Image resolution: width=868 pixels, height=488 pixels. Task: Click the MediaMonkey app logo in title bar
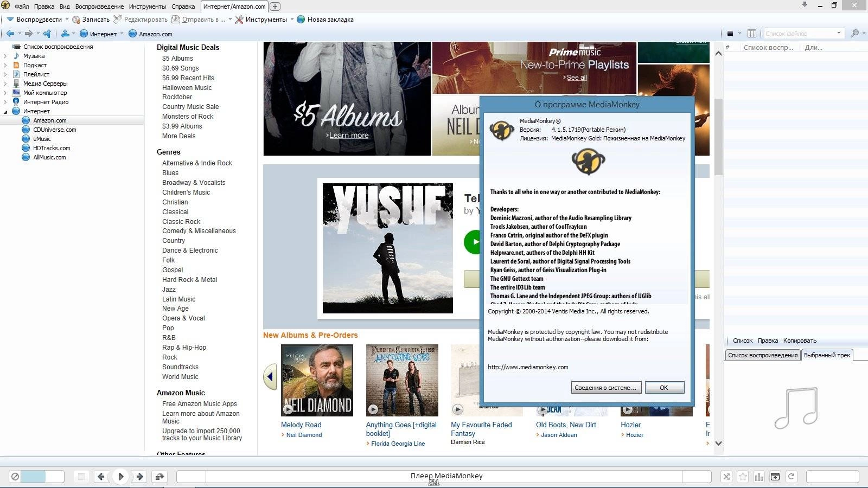pos(5,5)
